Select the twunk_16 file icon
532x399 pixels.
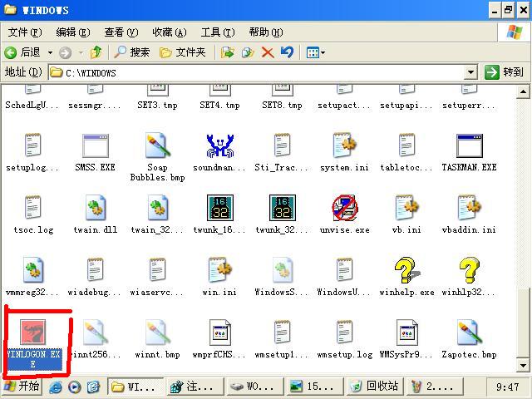[219, 208]
